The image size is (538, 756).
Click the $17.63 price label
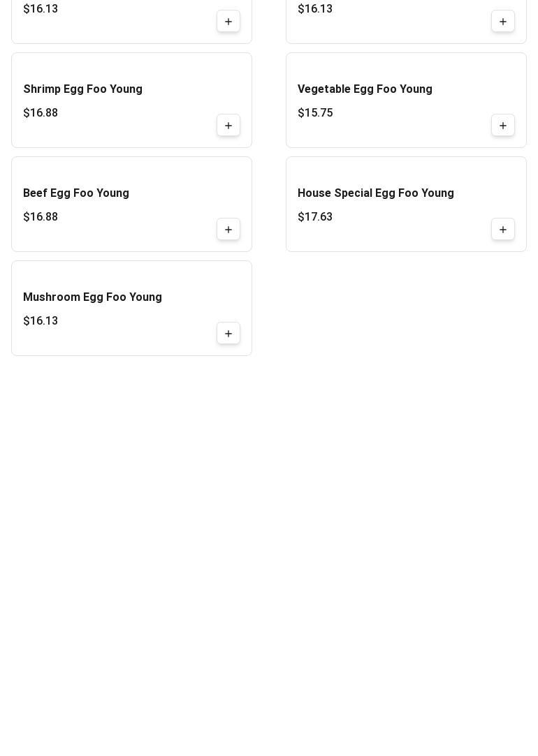click(x=315, y=217)
